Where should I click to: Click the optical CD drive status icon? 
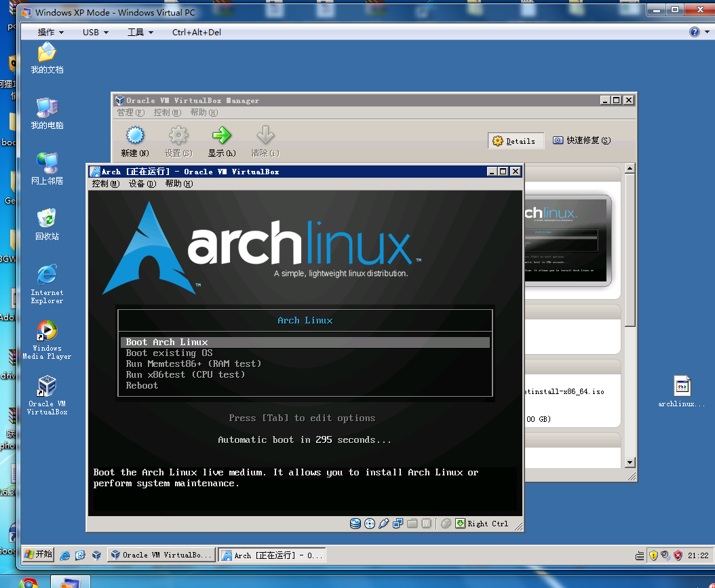[x=370, y=524]
